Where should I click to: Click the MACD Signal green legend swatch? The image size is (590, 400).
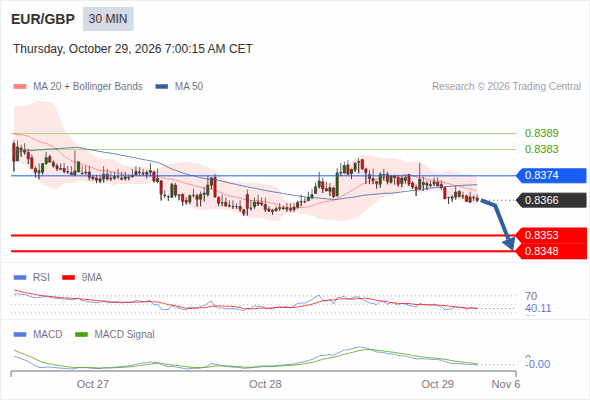click(81, 335)
